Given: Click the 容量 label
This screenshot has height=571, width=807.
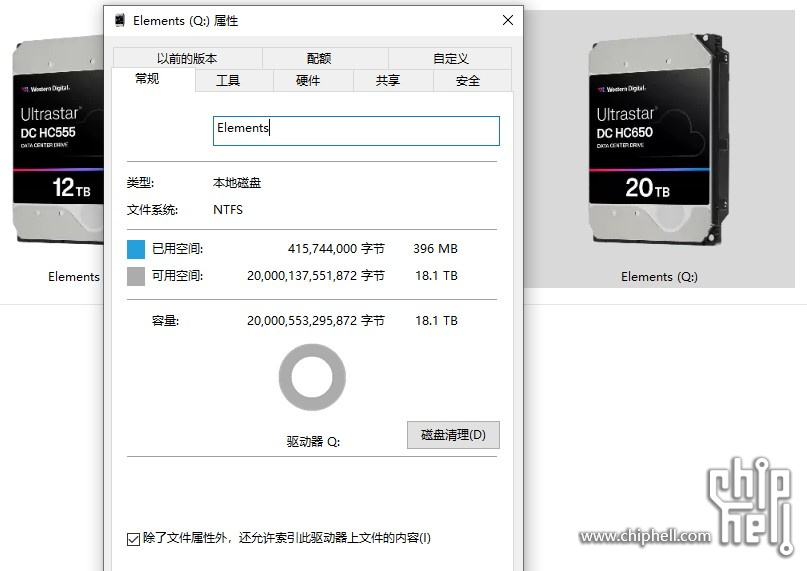Looking at the screenshot, I should [x=165, y=321].
